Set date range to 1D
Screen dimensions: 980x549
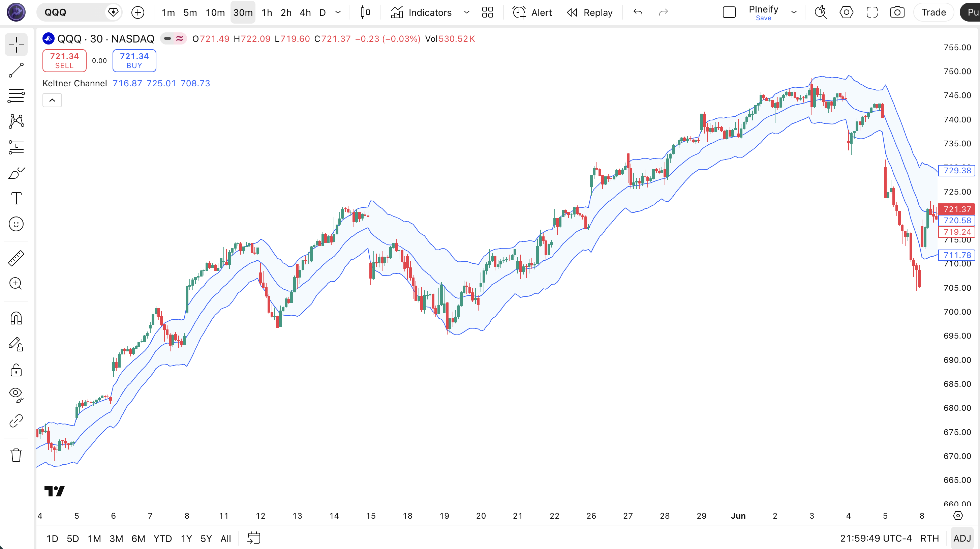pos(52,538)
